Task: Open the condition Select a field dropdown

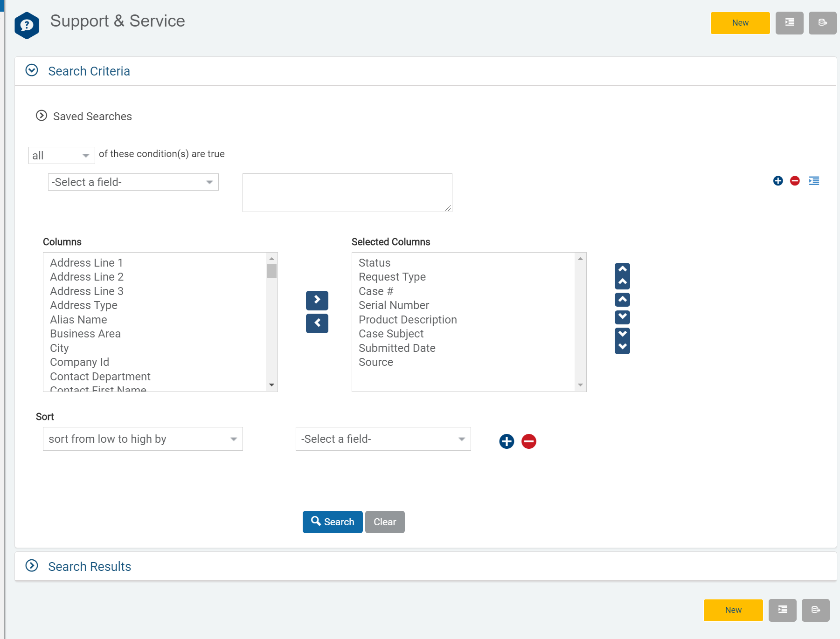Action: (133, 182)
